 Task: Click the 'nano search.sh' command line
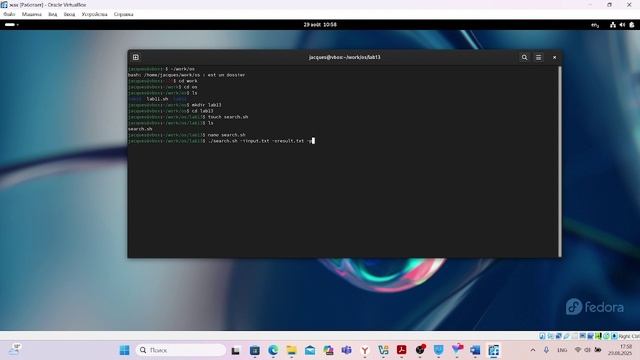(187, 135)
